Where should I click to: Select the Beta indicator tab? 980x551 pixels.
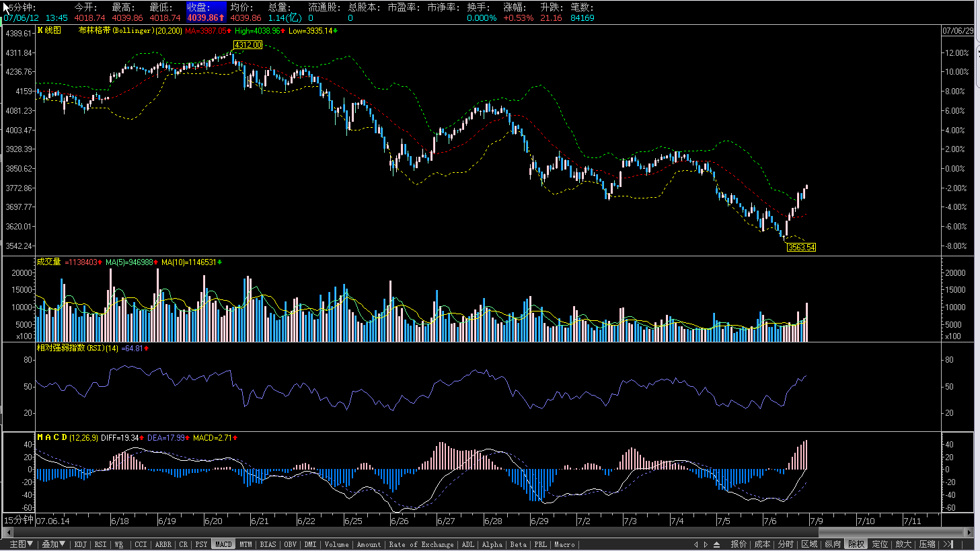pos(519,544)
